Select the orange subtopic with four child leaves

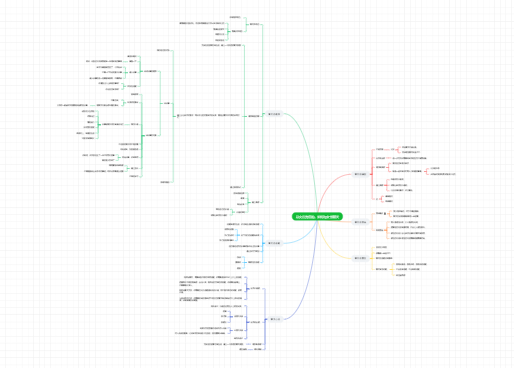tap(379, 230)
